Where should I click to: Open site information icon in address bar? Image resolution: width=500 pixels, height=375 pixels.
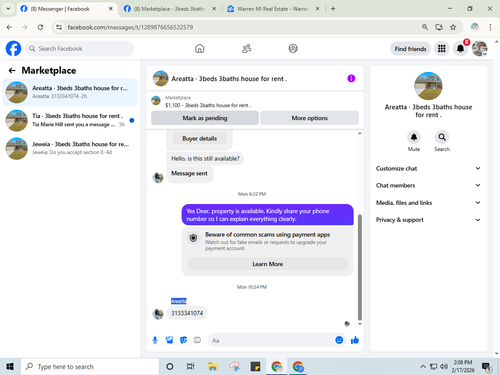[59, 27]
